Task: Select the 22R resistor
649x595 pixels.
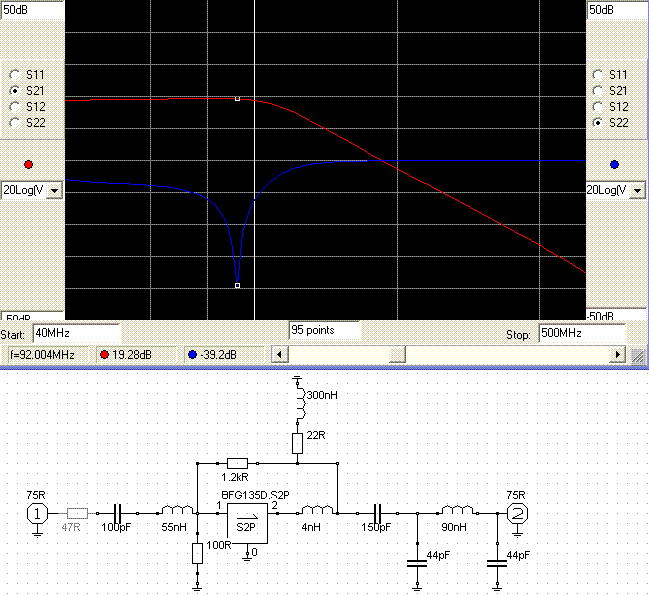Action: click(297, 443)
